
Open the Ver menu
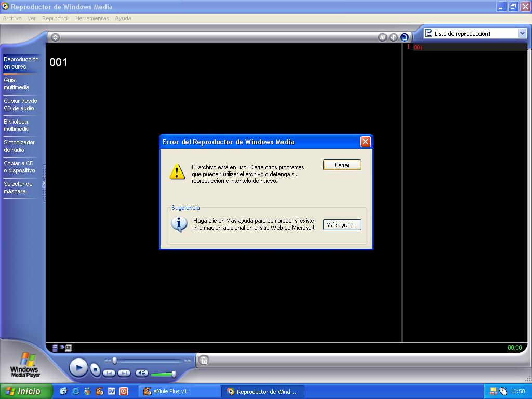pos(32,18)
